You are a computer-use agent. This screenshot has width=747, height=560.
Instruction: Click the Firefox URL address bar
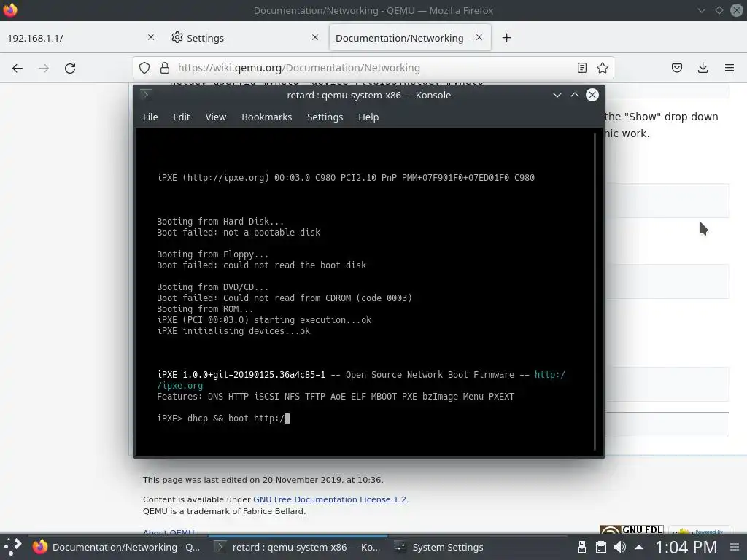373,68
